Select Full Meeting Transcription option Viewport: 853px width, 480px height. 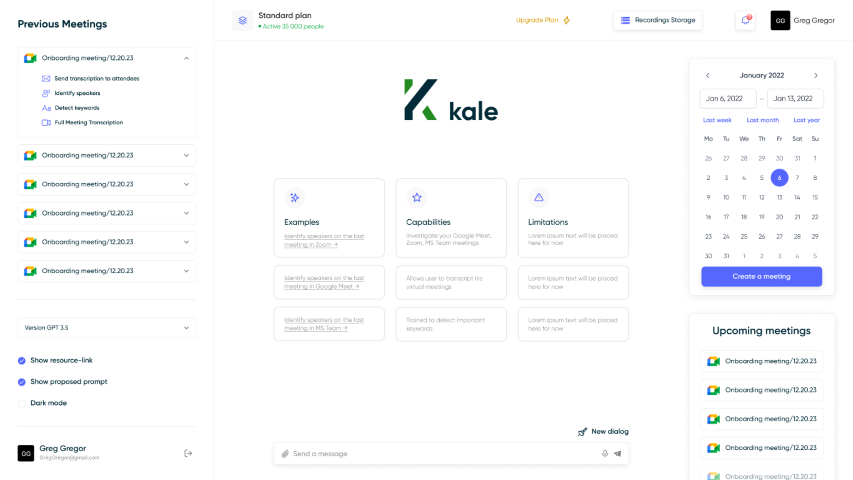pyautogui.click(x=89, y=122)
